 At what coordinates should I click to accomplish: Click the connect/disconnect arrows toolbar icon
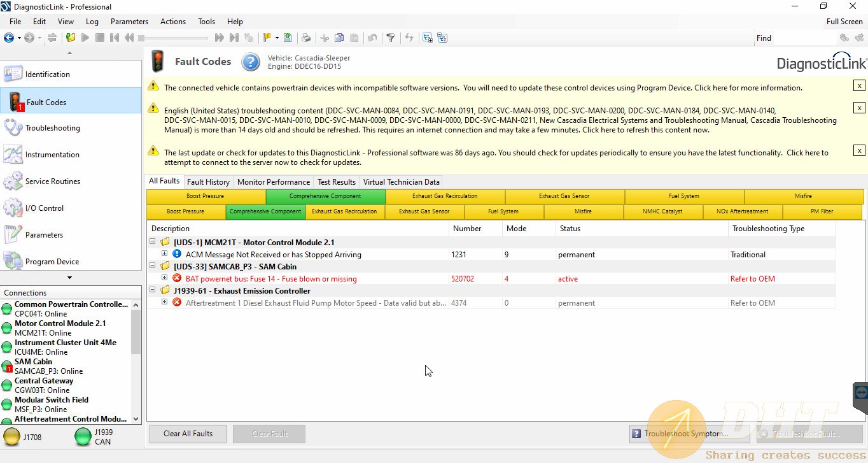52,38
